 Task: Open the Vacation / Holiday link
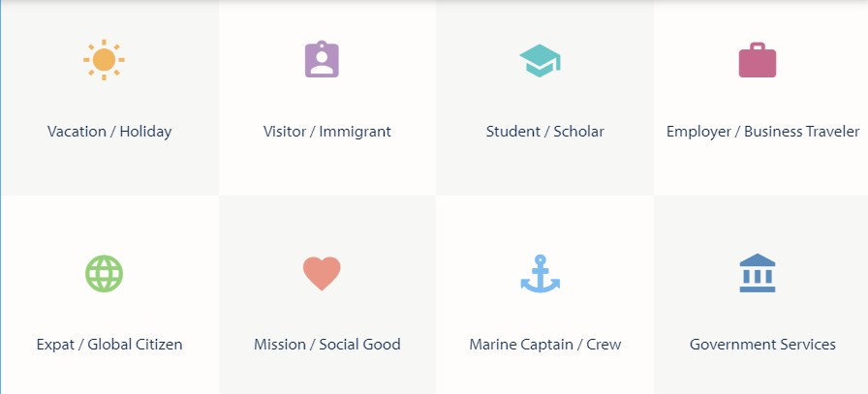pos(109,132)
